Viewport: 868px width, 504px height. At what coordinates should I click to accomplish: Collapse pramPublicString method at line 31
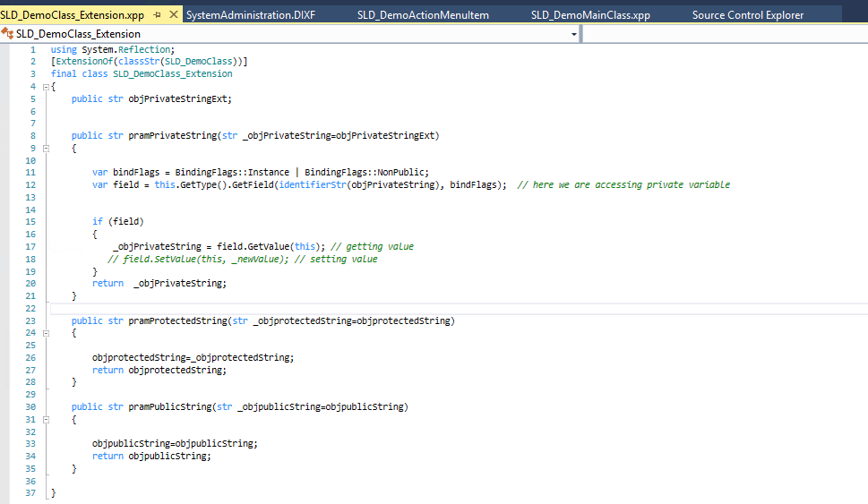click(46, 420)
